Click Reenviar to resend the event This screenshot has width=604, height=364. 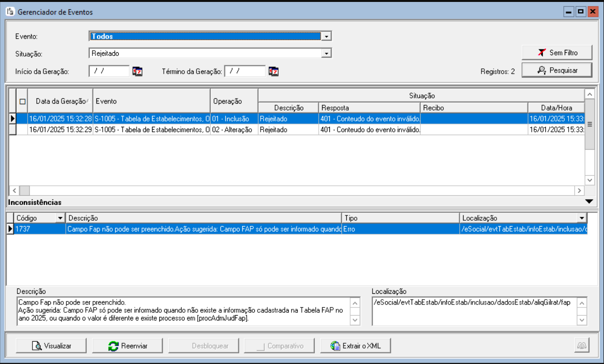click(128, 346)
